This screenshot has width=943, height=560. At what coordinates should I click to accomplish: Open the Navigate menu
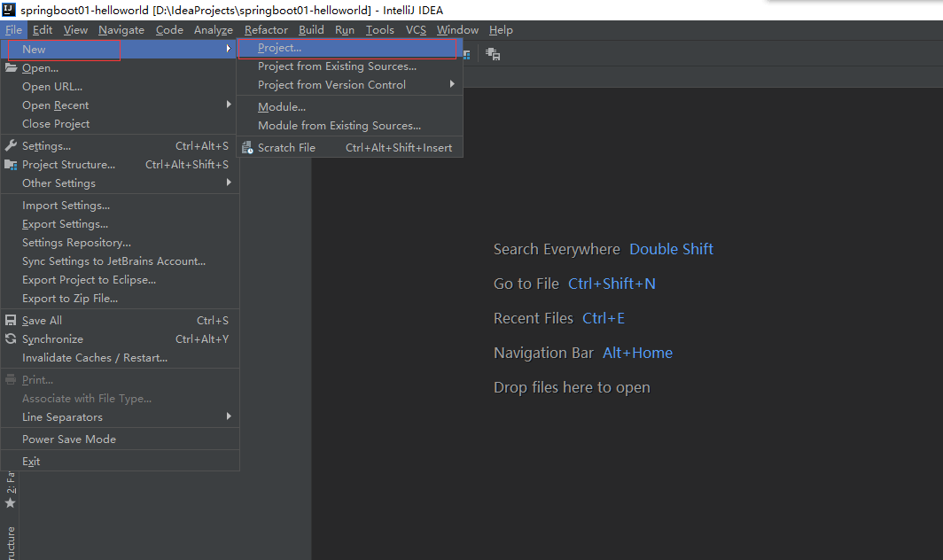tap(121, 30)
